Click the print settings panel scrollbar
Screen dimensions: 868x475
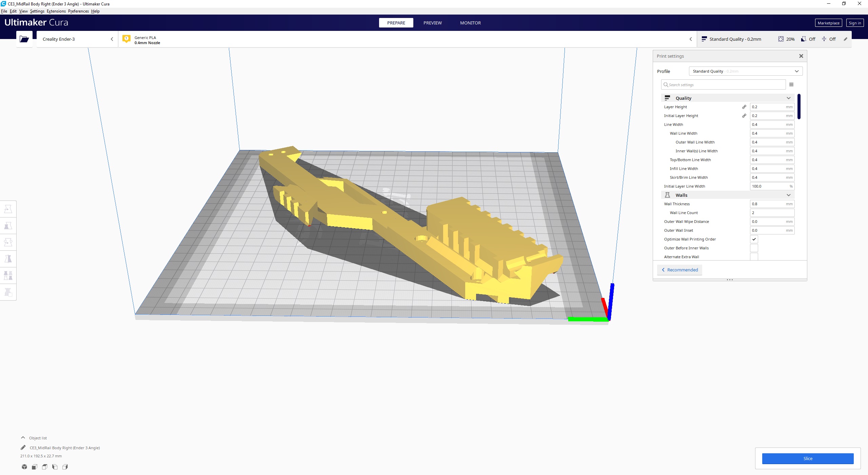pyautogui.click(x=799, y=107)
